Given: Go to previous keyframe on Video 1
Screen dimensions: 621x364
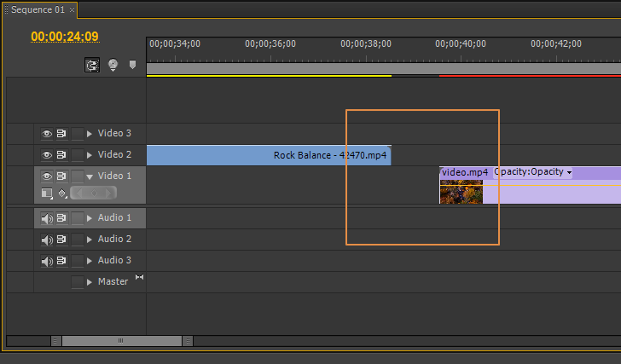Looking at the screenshot, I should (78, 193).
